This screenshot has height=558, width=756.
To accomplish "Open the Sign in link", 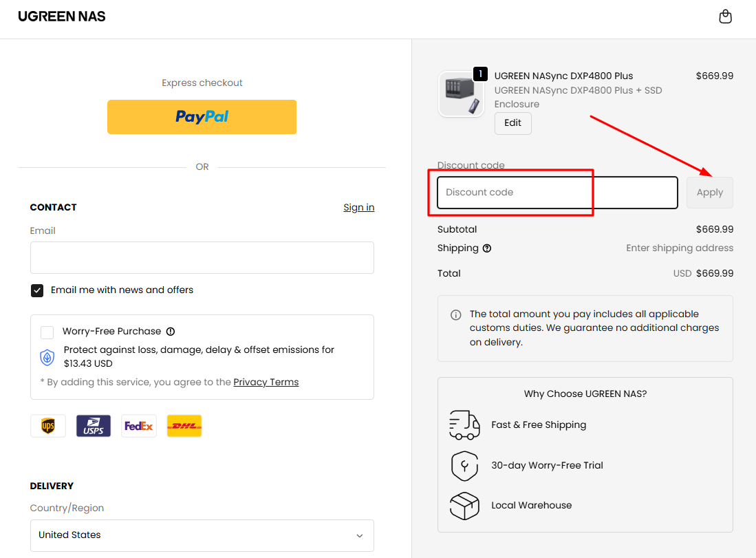I will 358,207.
